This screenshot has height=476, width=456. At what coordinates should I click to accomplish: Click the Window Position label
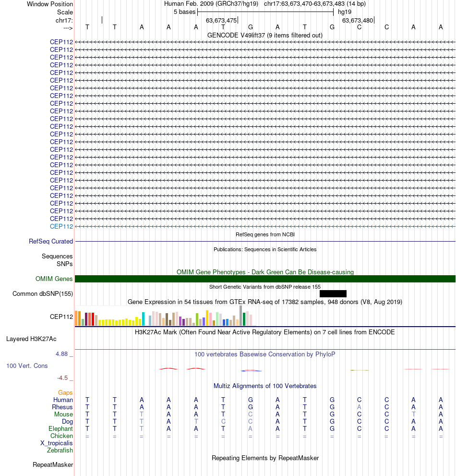click(50, 4)
